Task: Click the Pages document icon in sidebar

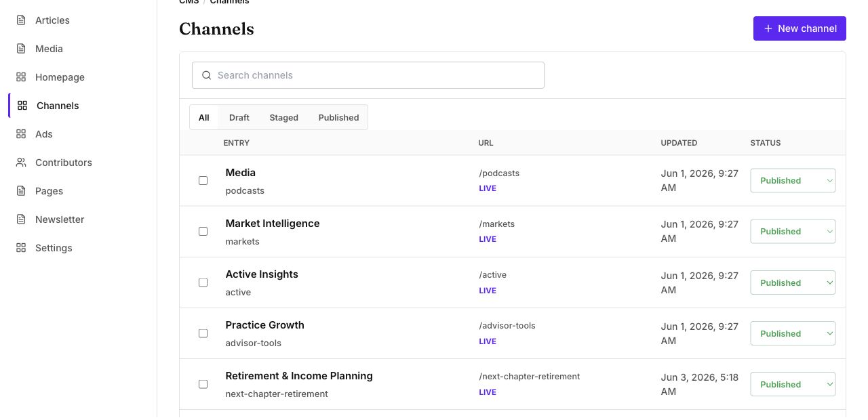Action: coord(21,191)
